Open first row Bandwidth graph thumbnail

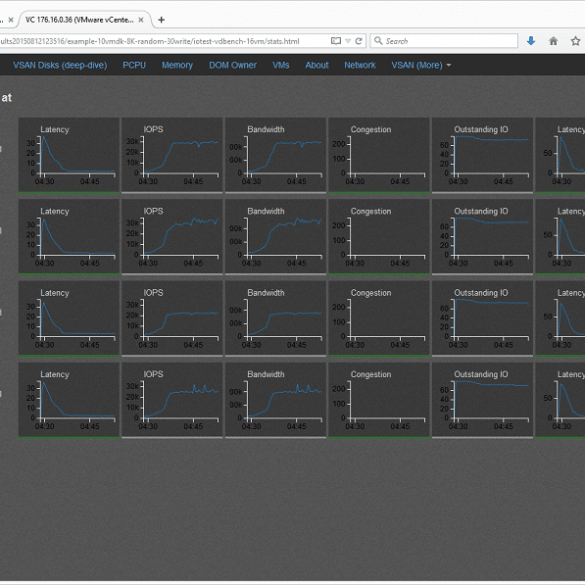point(275,156)
